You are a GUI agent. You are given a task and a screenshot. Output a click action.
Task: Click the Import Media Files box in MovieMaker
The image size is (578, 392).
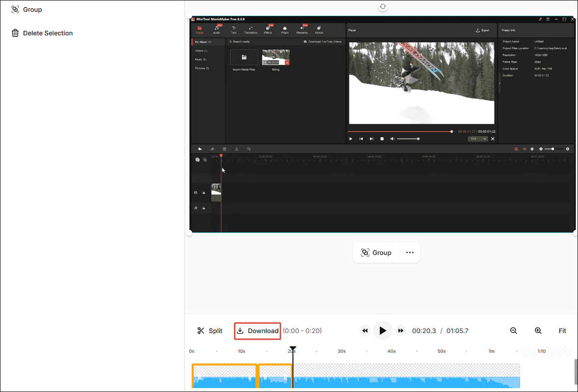click(x=244, y=57)
